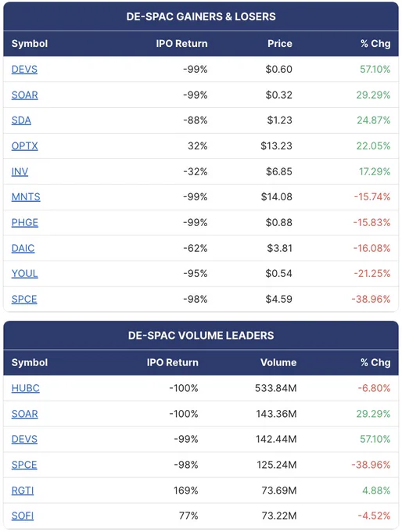Click the DE-SPAC VOLUME LEADERS title
This screenshot has width=402, height=532.
201,336
